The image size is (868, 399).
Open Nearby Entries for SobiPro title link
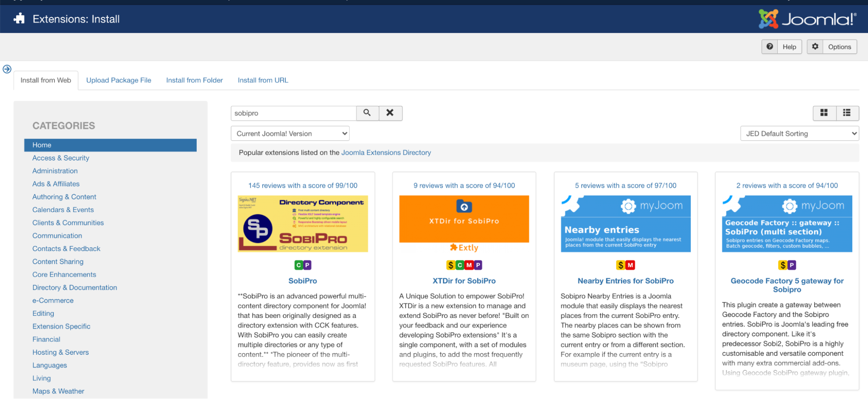[626, 281]
